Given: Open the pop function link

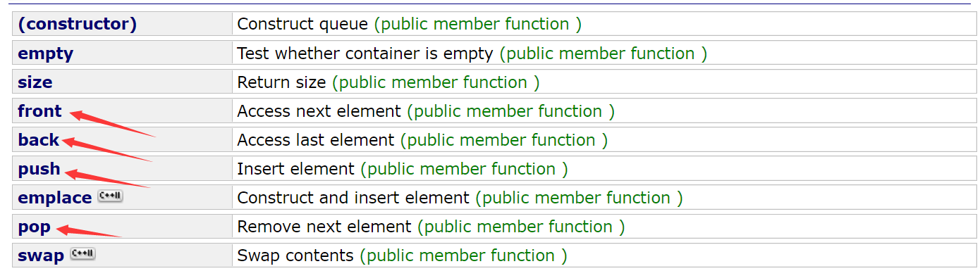Looking at the screenshot, I should coord(35,227).
